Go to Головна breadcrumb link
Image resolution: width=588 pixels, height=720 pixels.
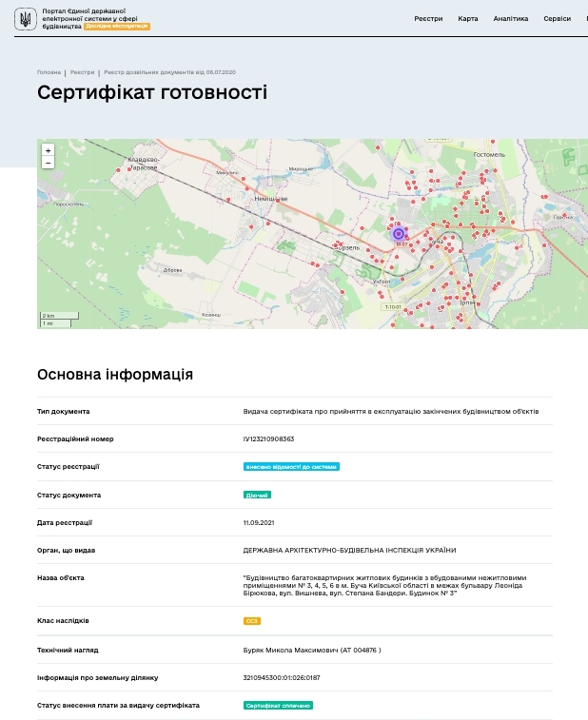pos(49,72)
